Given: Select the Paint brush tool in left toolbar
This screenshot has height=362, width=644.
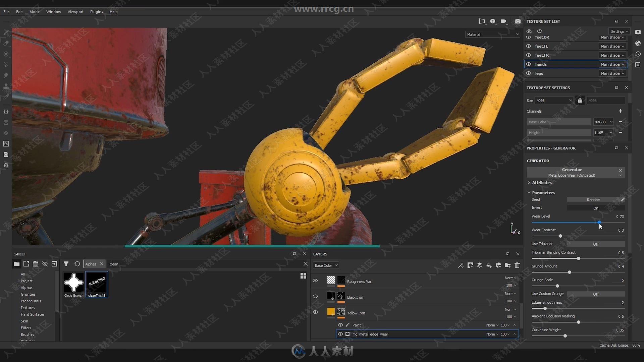Looking at the screenshot, I should pos(6,32).
